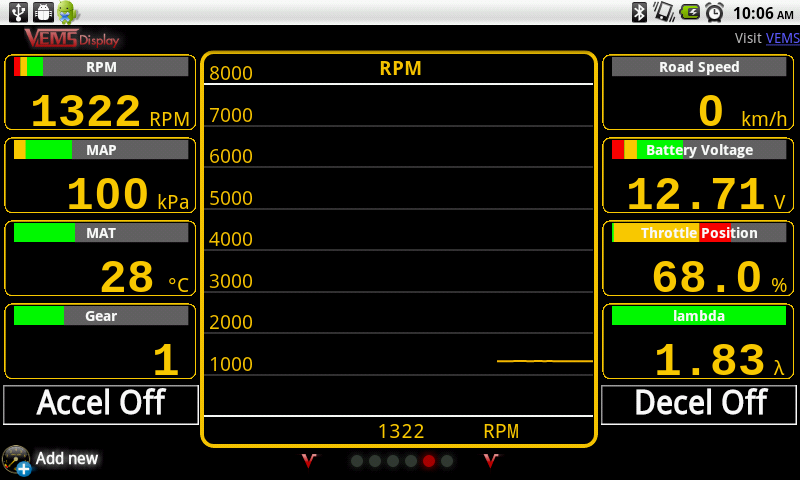
Task: Tap the alarm clock status icon
Action: pos(714,12)
